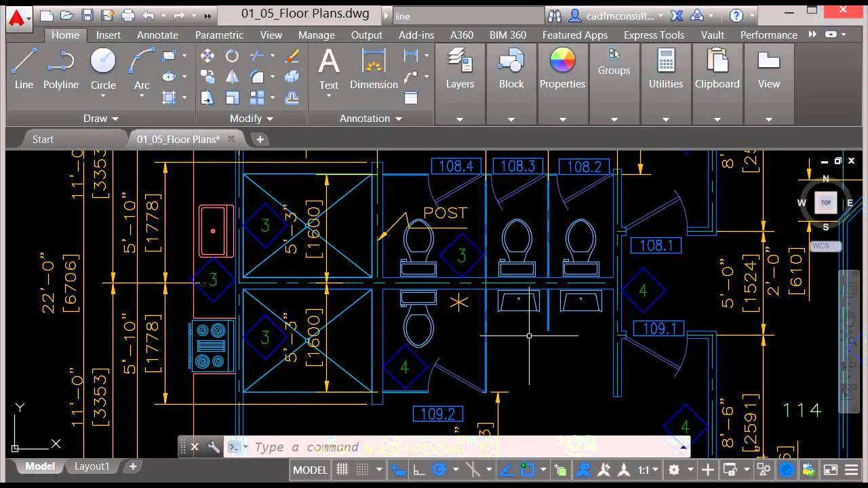Switch to the Layout1 tab
868x488 pixels.
click(x=92, y=466)
